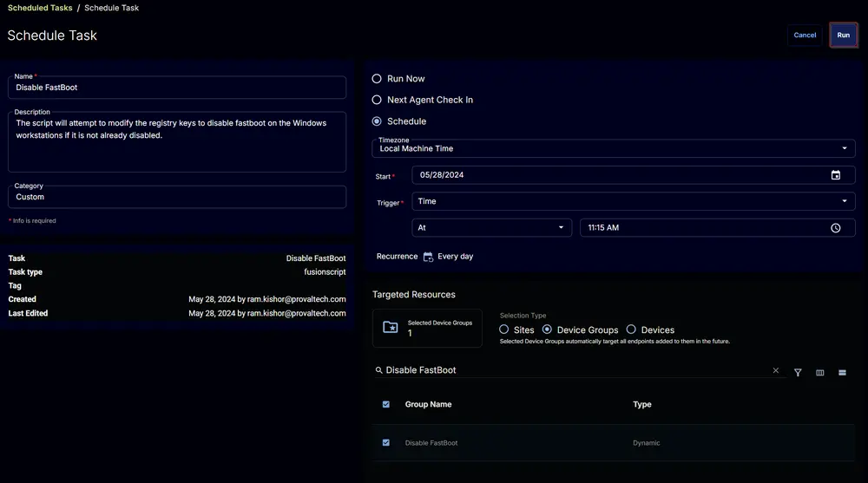Choose Sites selection type
Screen dimensions: 868x483
[503, 330]
